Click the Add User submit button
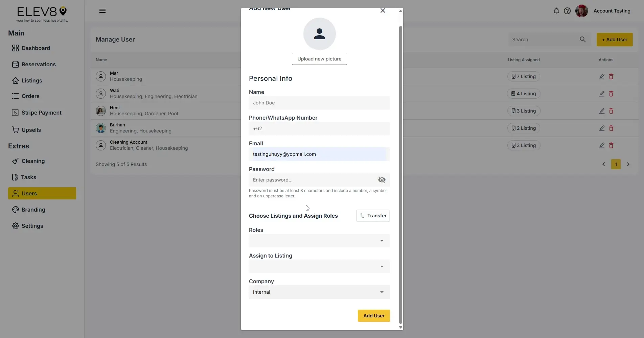The width and height of the screenshot is (644, 338). pos(373,316)
